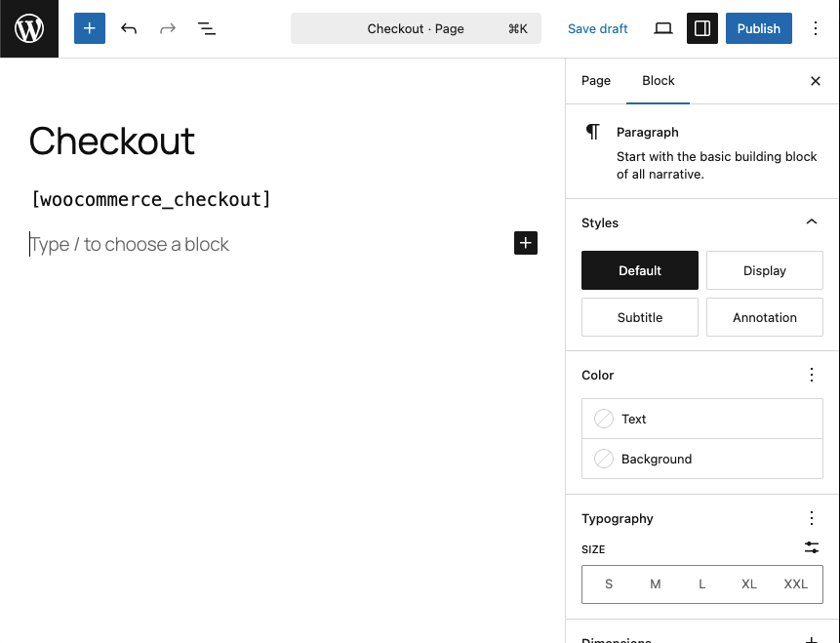Open custom size settings icon
840x643 pixels.
812,548
